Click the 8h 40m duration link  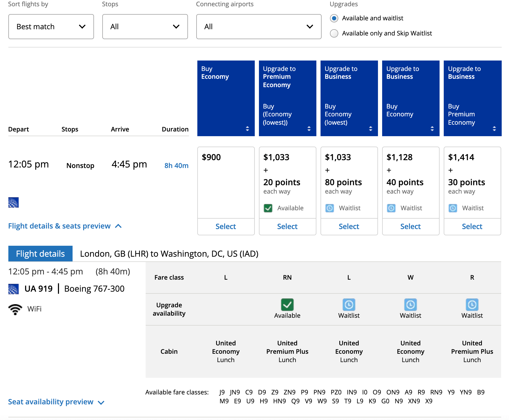tap(176, 165)
